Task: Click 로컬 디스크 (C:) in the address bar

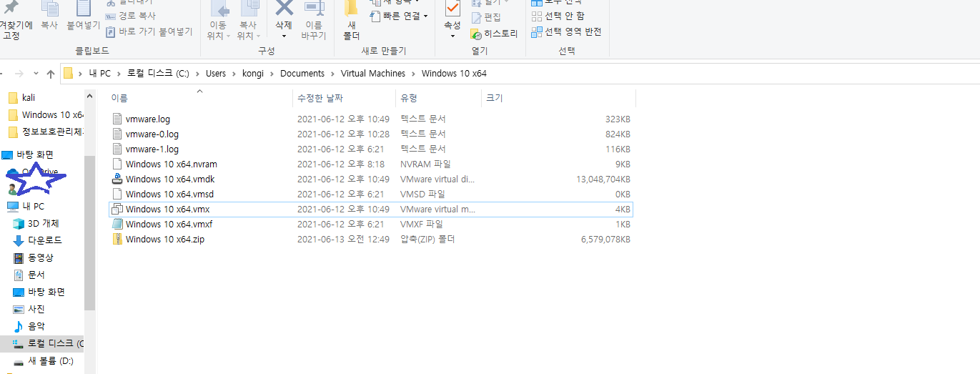Action: (158, 73)
